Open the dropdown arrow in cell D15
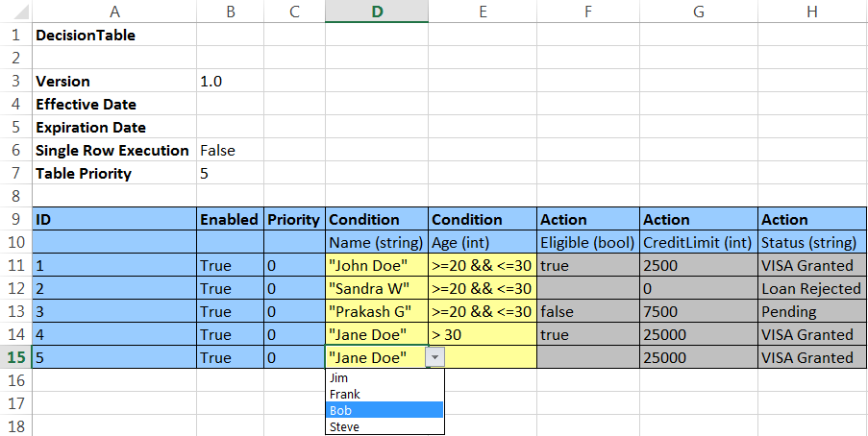This screenshot has height=436, width=868. click(436, 357)
